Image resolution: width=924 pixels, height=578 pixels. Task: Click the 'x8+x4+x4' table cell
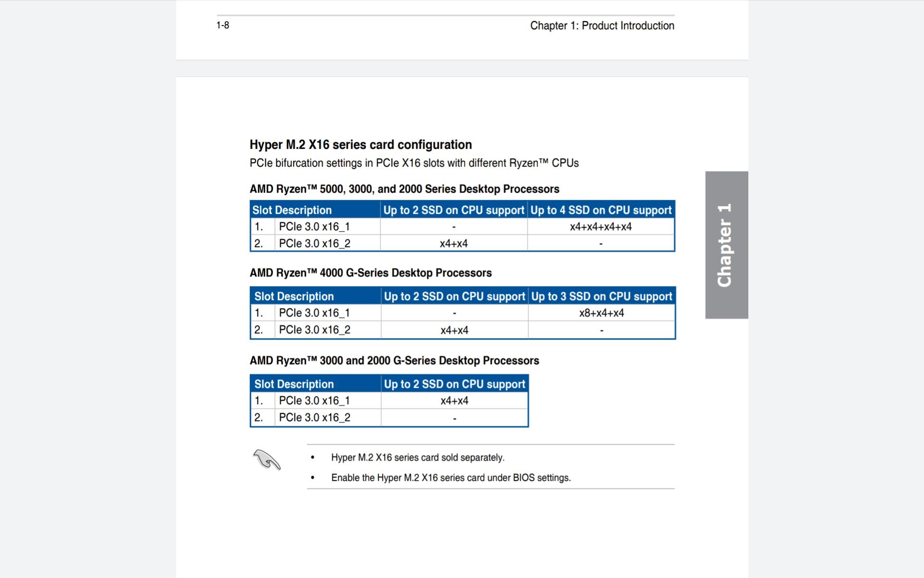(x=602, y=313)
